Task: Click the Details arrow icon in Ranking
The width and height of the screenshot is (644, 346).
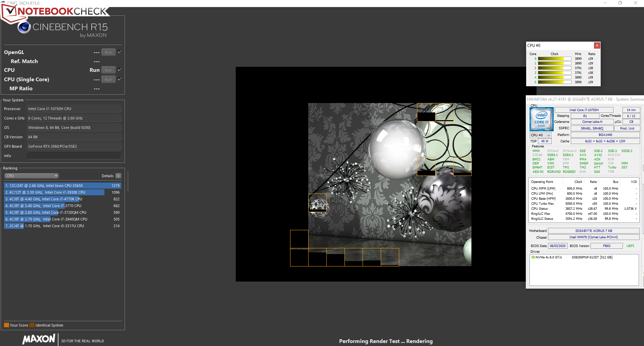Action: [x=119, y=176]
